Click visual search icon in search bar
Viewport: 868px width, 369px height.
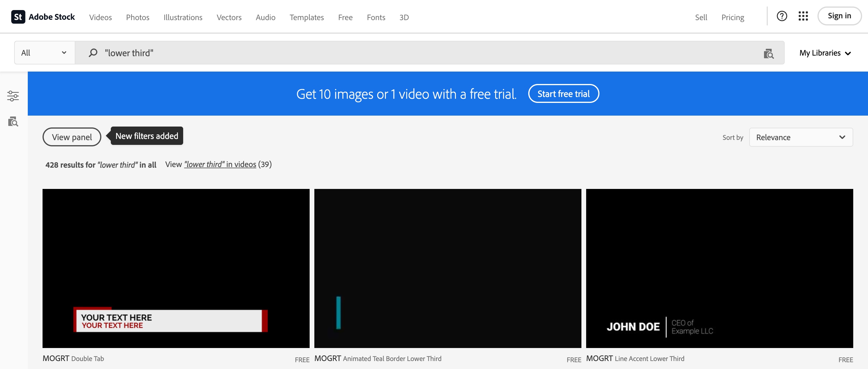coord(768,53)
